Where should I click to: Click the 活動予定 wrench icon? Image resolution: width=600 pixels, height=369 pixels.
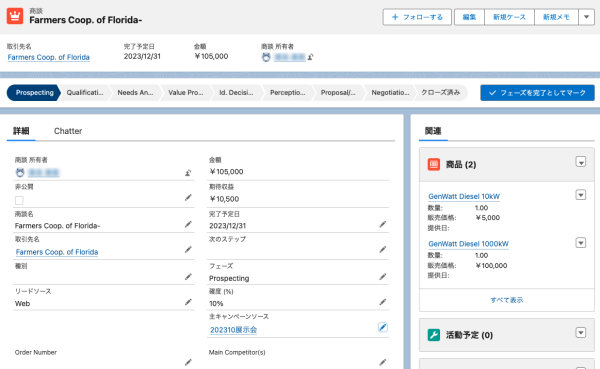(434, 335)
